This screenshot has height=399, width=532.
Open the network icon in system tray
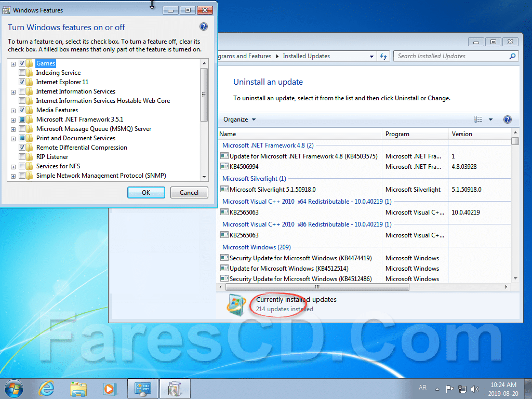point(462,389)
